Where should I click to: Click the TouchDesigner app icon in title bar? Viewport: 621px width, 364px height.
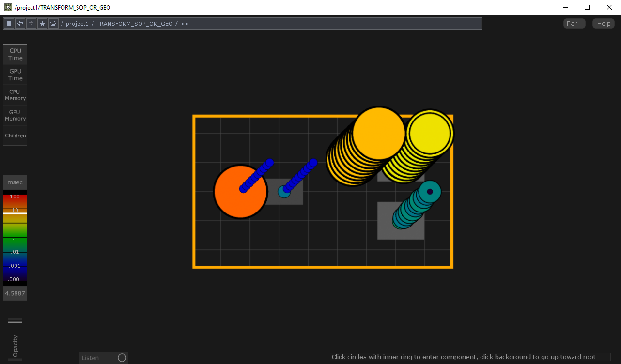point(8,7)
